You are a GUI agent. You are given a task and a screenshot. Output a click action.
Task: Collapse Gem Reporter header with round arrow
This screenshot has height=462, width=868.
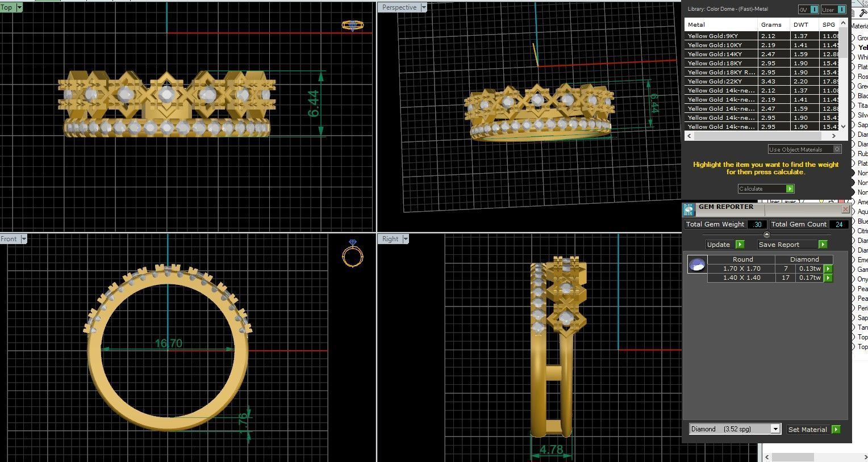pyautogui.click(x=766, y=234)
